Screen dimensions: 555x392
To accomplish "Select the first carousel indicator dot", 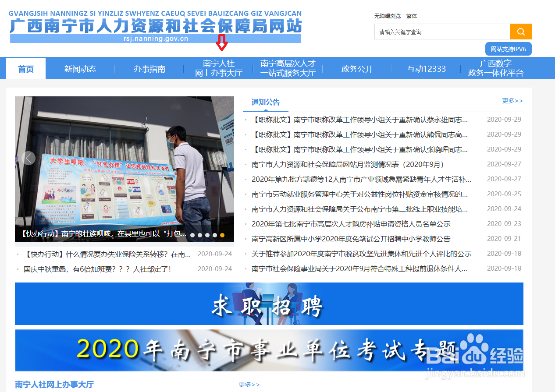I will (192, 235).
